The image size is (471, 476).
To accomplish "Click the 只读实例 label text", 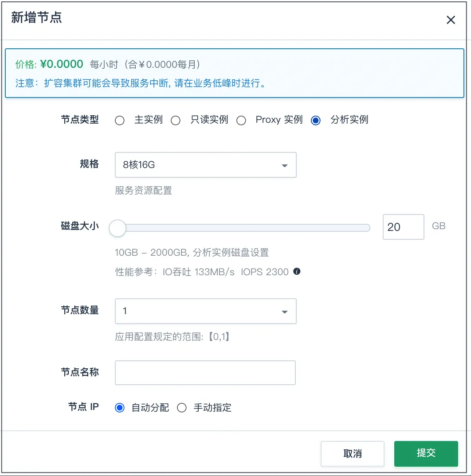I will pyautogui.click(x=209, y=120).
